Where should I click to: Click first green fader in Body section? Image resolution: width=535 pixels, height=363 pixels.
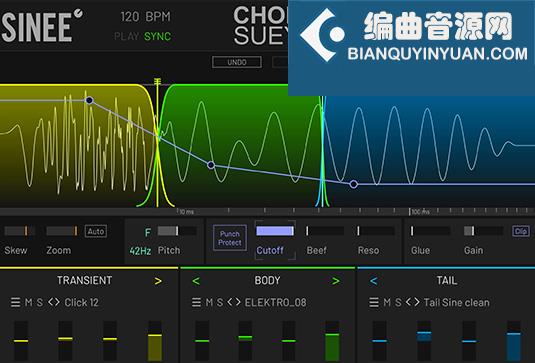(202, 340)
